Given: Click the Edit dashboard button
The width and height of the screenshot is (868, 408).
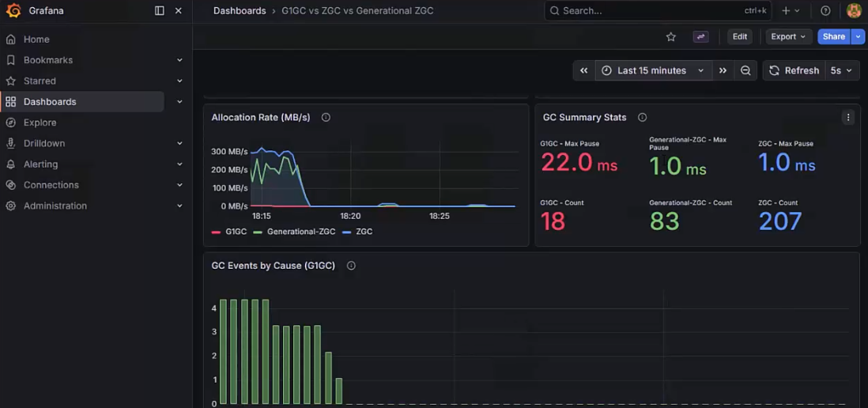Looking at the screenshot, I should (740, 36).
